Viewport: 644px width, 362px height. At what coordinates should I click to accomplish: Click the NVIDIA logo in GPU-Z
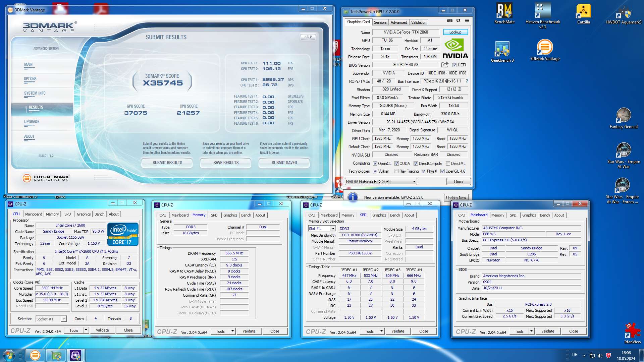click(455, 49)
